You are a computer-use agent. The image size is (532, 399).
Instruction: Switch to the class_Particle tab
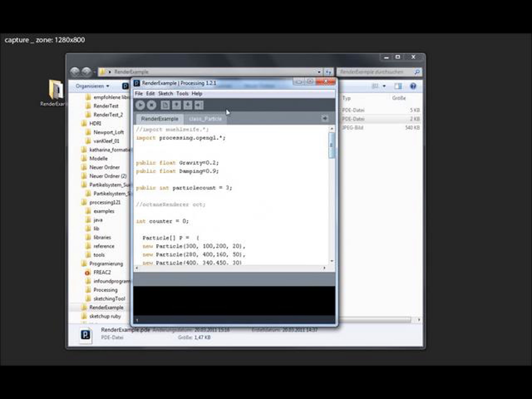click(205, 119)
